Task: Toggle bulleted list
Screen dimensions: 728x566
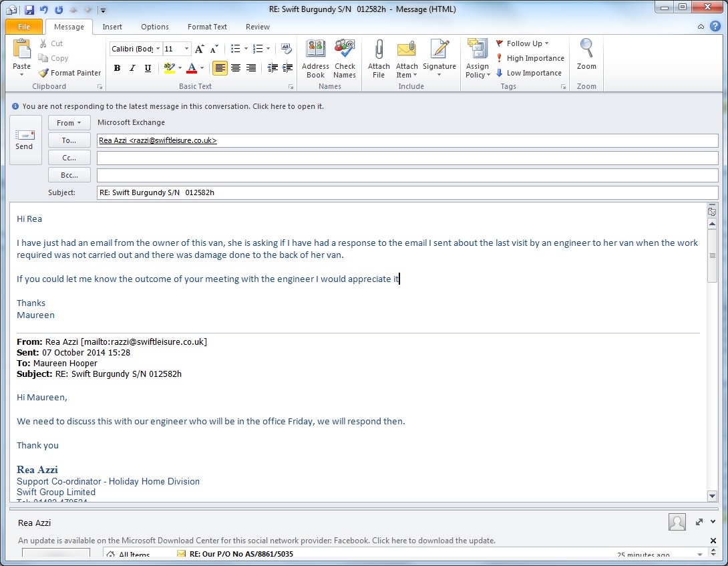Action: click(x=235, y=49)
